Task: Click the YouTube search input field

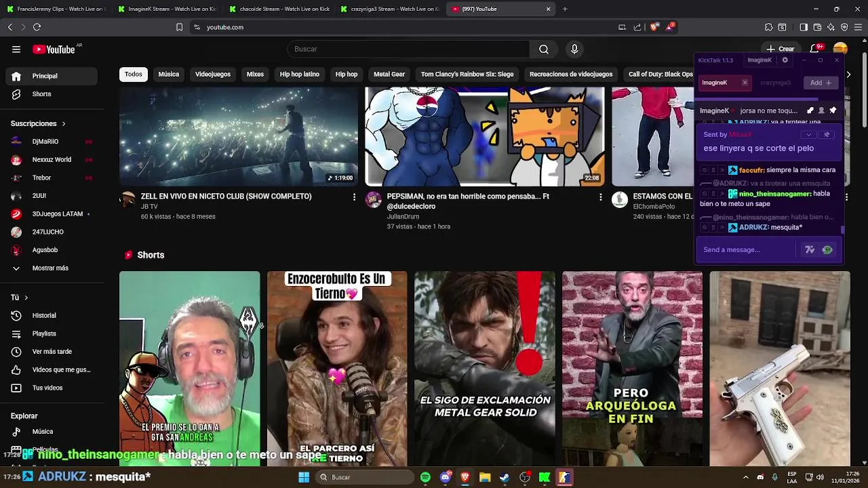Action: click(x=408, y=49)
